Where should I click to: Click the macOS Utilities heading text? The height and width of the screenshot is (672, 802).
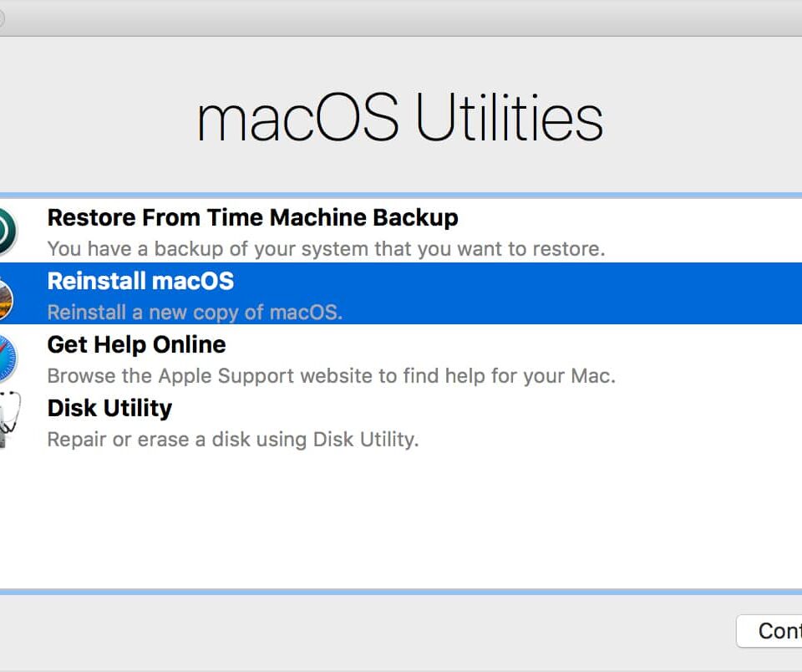(x=400, y=119)
